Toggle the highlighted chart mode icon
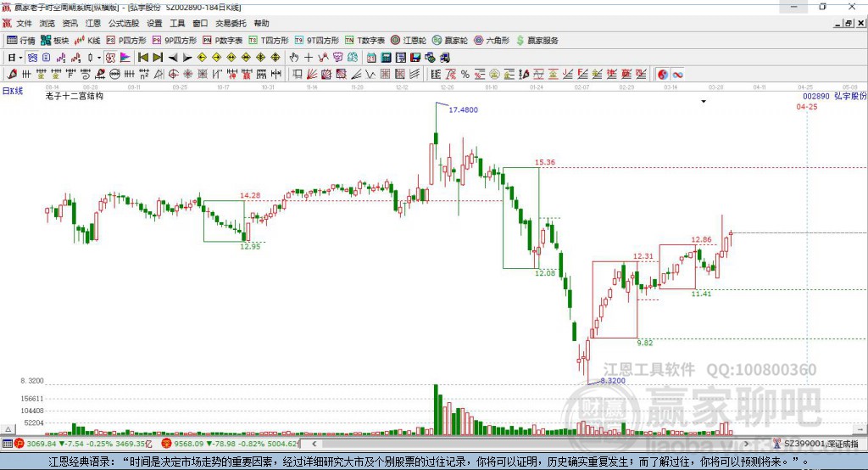This screenshot has height=470, width=868. tap(32, 58)
